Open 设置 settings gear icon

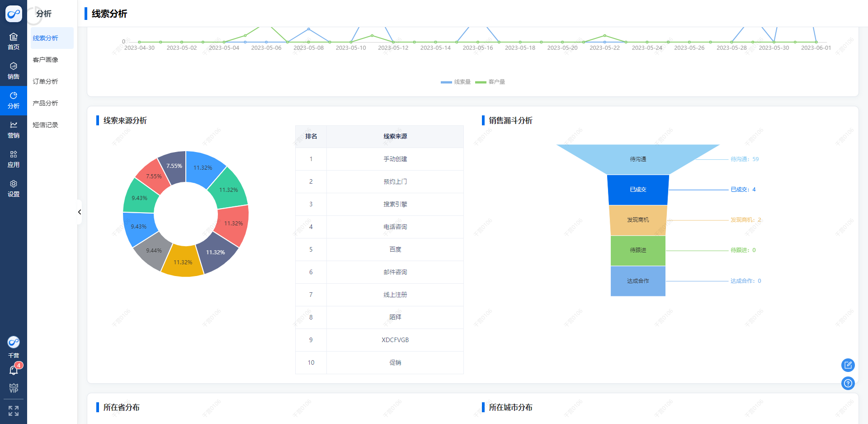[14, 188]
